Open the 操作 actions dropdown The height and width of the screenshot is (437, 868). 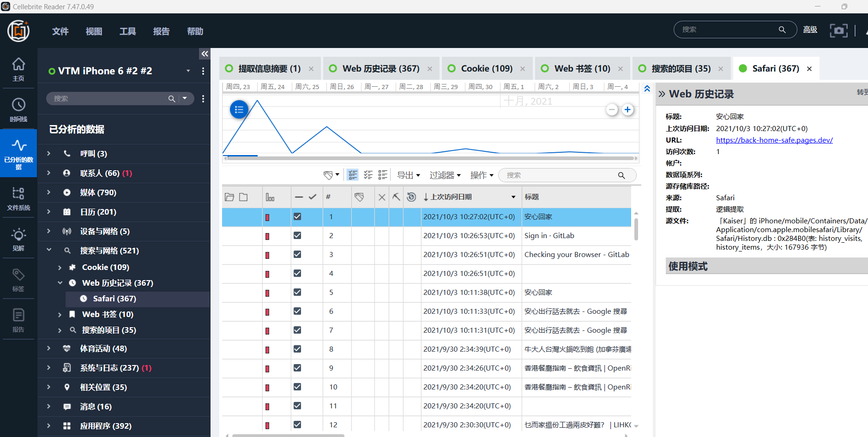pyautogui.click(x=482, y=175)
